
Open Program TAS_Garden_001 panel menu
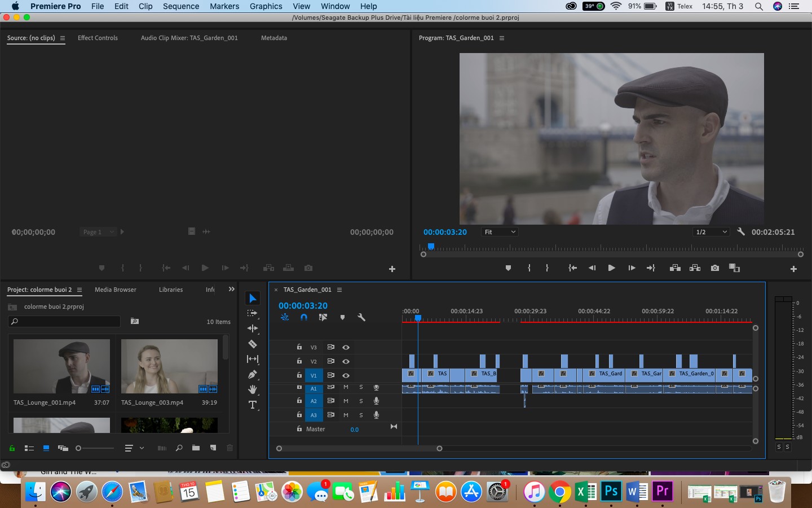(502, 38)
